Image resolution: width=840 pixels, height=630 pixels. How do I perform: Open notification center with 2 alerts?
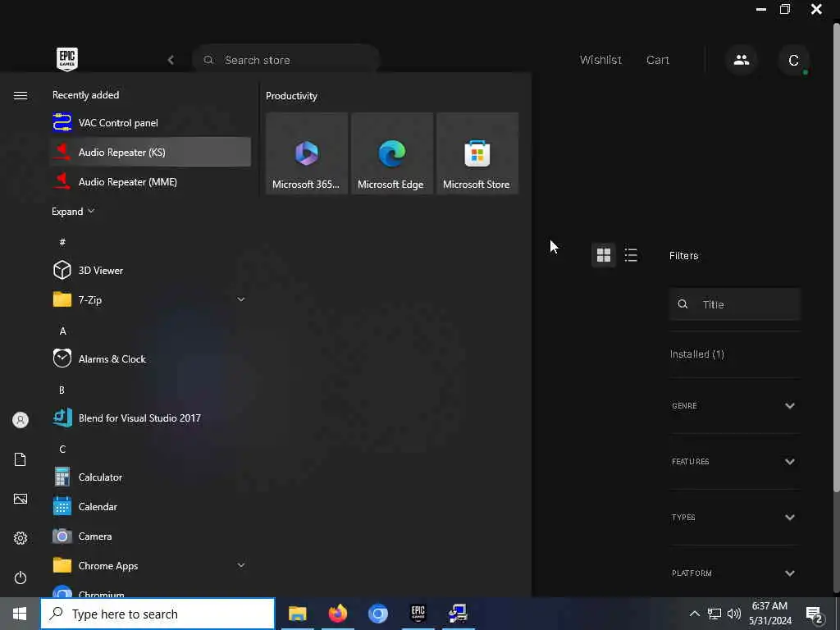(x=815, y=614)
